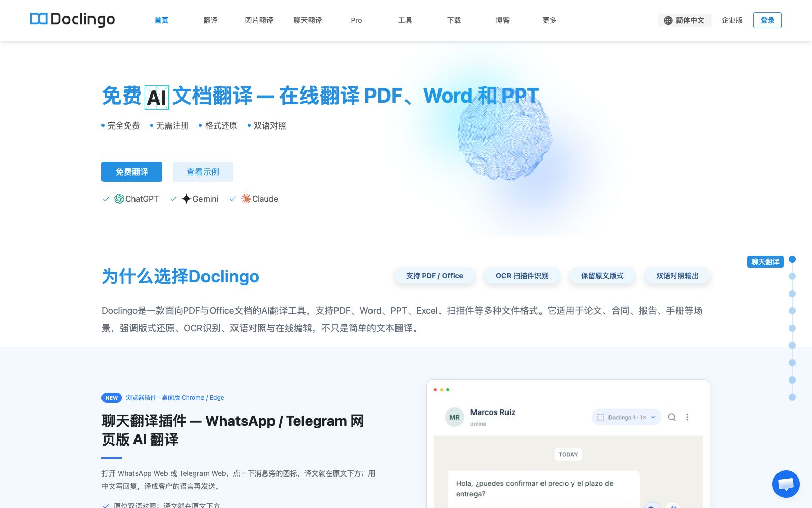Viewport: 812px width, 508px height.
Task: Select the Pro nav item
Action: point(356,20)
